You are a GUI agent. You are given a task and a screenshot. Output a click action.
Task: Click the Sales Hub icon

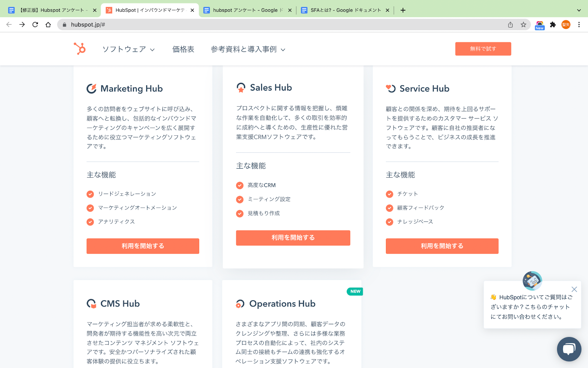(x=241, y=88)
